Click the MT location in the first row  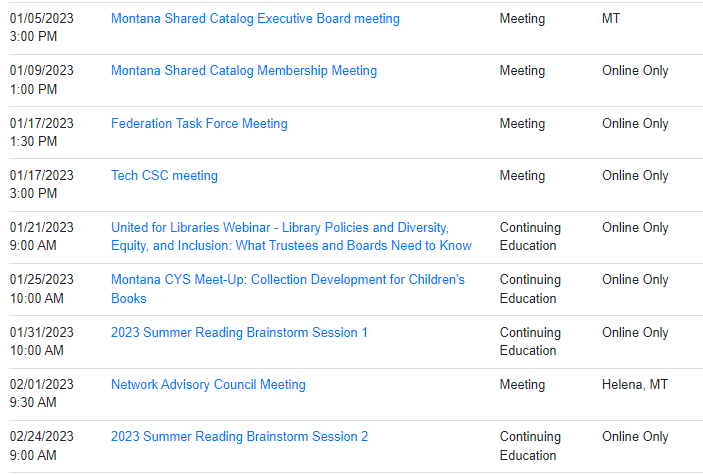pos(611,19)
